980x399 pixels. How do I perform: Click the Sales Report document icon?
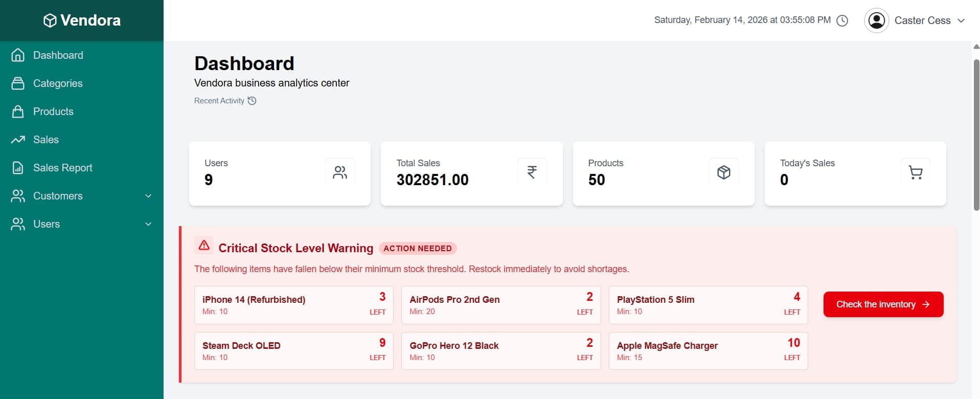tap(18, 168)
